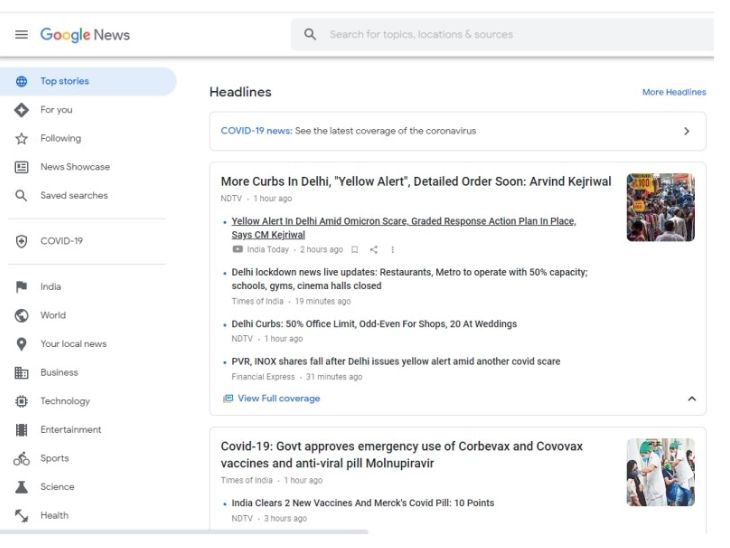This screenshot has width=730, height=548.
Task: Open the Sports section
Action: pos(54,458)
